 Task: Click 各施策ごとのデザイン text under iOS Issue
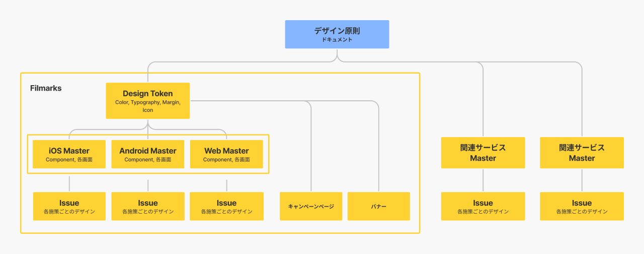point(69,212)
